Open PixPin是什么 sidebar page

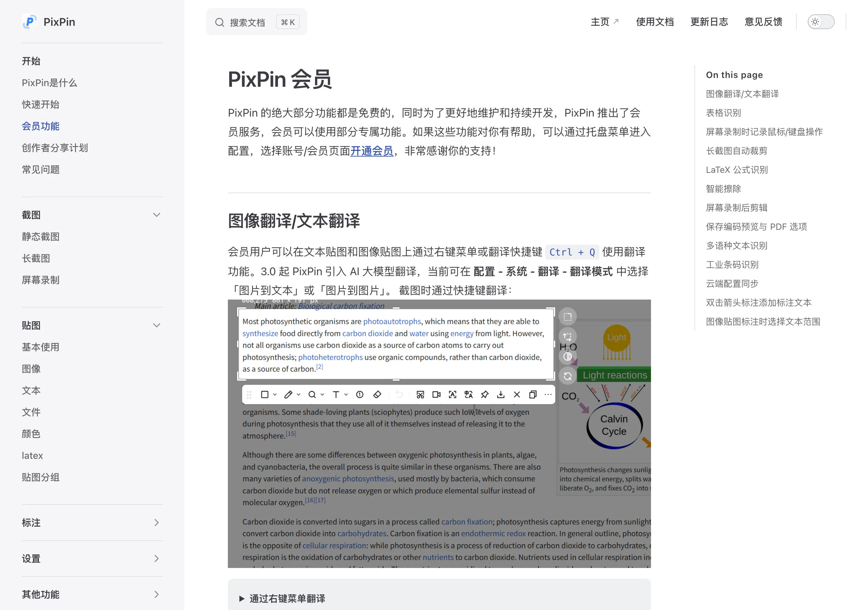[x=50, y=83]
